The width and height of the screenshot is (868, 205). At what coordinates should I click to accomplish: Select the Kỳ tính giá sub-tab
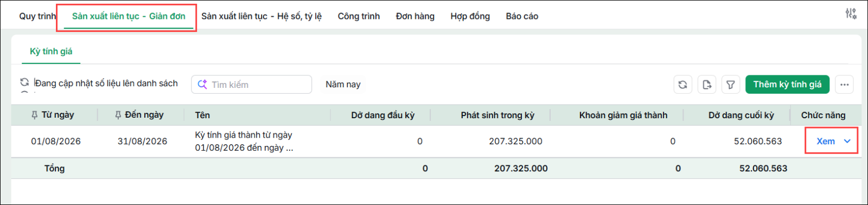pyautogui.click(x=51, y=52)
